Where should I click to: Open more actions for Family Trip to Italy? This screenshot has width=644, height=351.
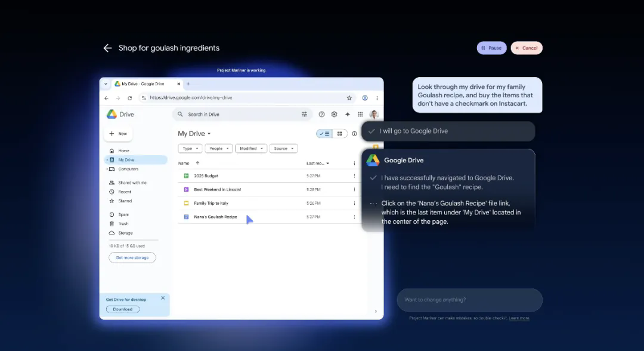coord(354,203)
